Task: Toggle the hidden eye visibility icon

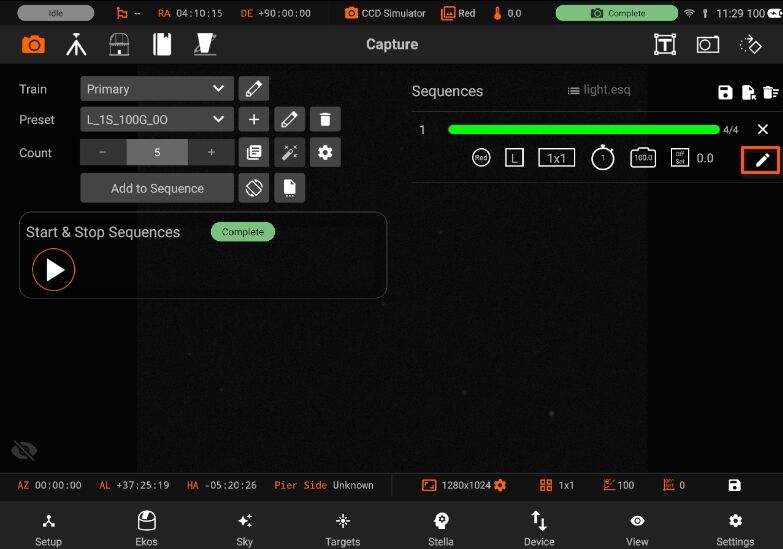Action: pos(24,450)
